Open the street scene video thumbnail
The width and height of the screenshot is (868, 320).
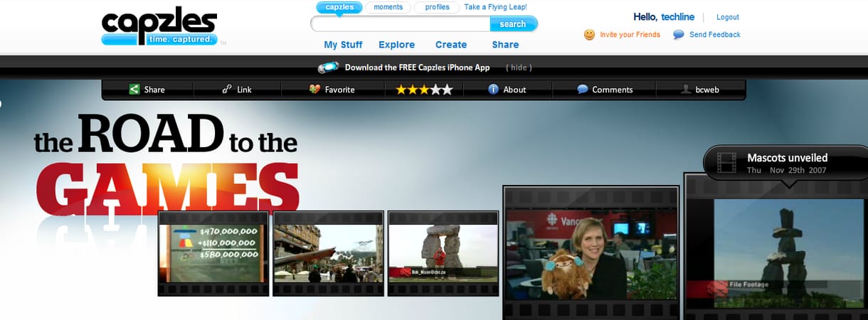(x=328, y=253)
